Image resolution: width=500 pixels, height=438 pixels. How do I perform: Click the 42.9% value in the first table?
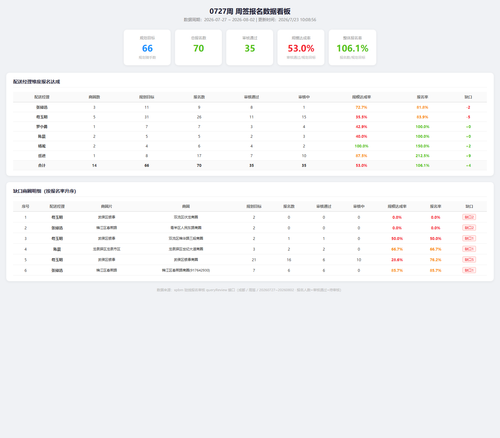pyautogui.click(x=361, y=127)
